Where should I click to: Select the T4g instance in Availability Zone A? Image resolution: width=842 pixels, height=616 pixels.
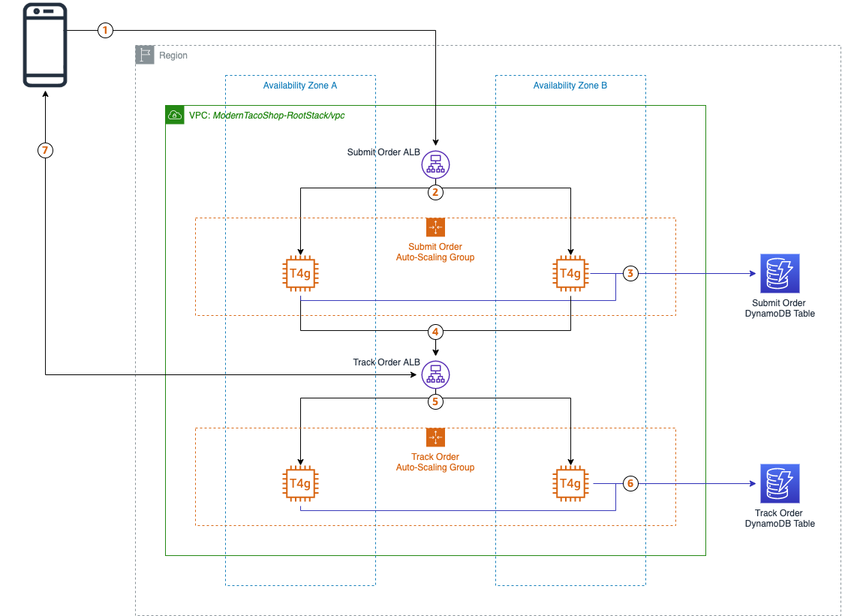[300, 273]
